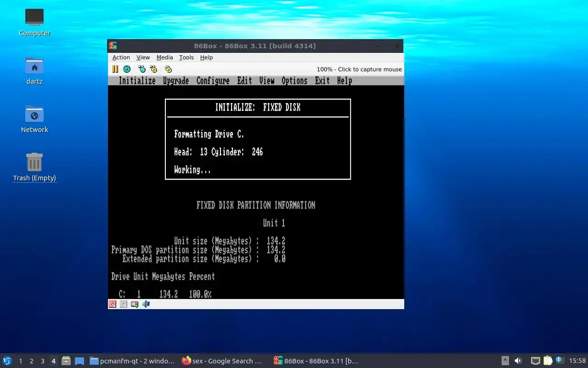Open the Trash (Empty) desktop icon
This screenshot has width=588, height=368.
(34, 167)
